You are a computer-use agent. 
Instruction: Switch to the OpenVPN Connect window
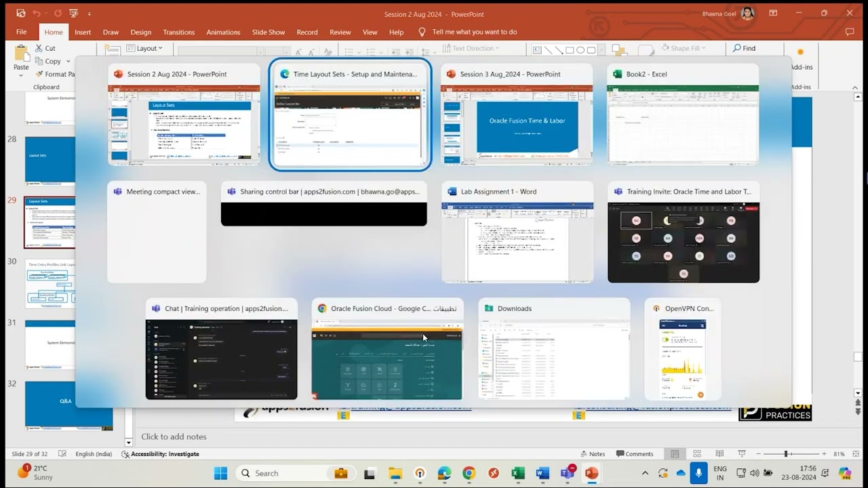click(x=683, y=349)
